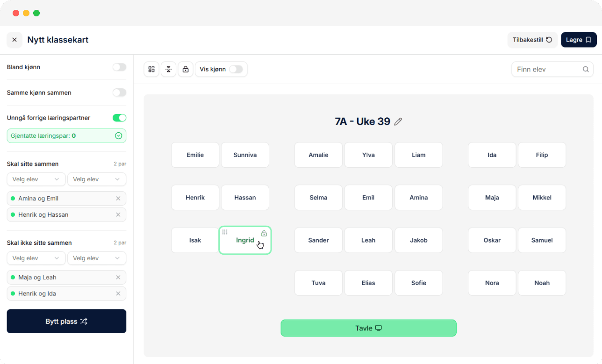The height and width of the screenshot is (364, 602).
Task: Click the lock icon on Ingrid's seat
Action: (x=264, y=233)
